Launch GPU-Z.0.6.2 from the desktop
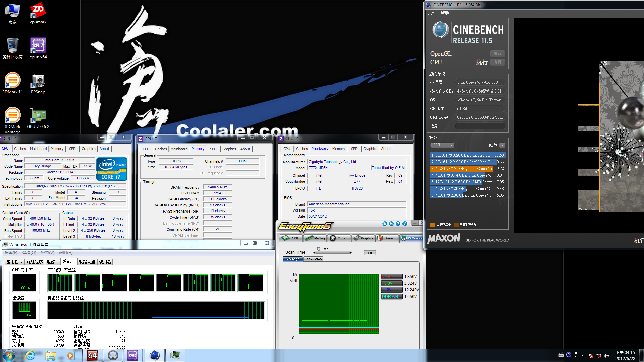Screen dimensions: 644x362 (38, 118)
